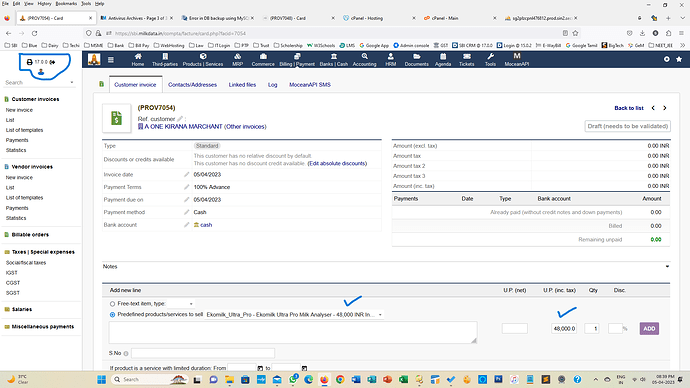This screenshot has height=388, width=690.
Task: Open Firefox in Windows taskbar
Action: pos(324,379)
